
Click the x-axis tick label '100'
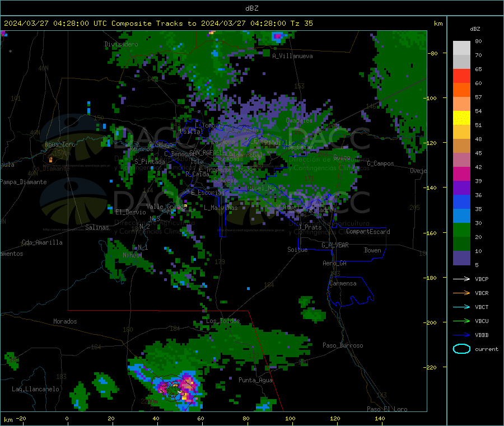[x=290, y=418]
